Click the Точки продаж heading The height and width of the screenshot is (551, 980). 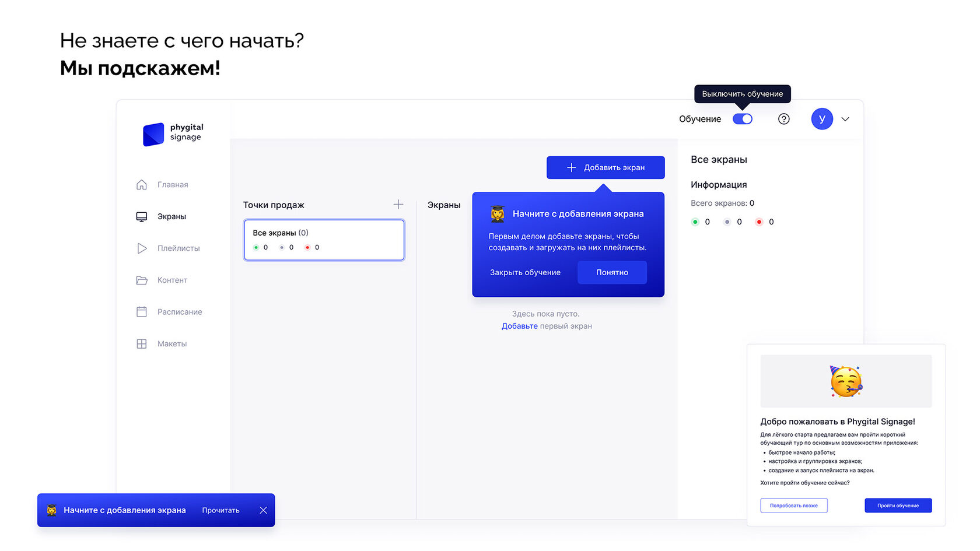click(x=274, y=205)
